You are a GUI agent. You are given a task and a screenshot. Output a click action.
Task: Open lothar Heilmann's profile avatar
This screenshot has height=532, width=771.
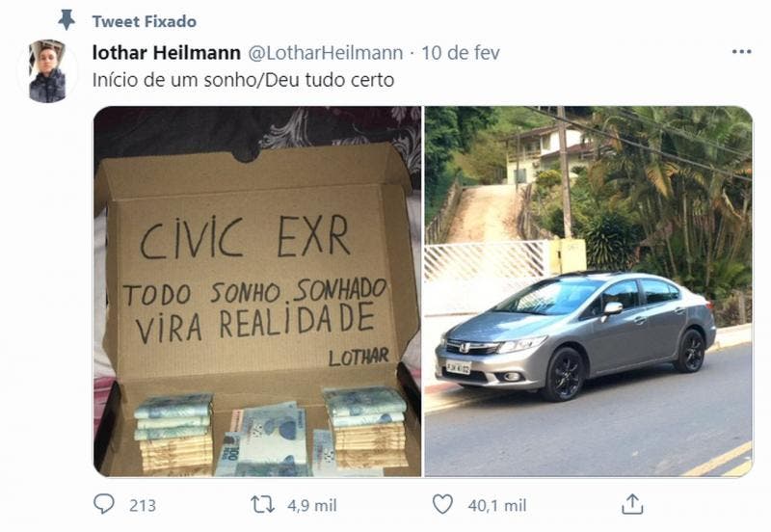coord(47,71)
